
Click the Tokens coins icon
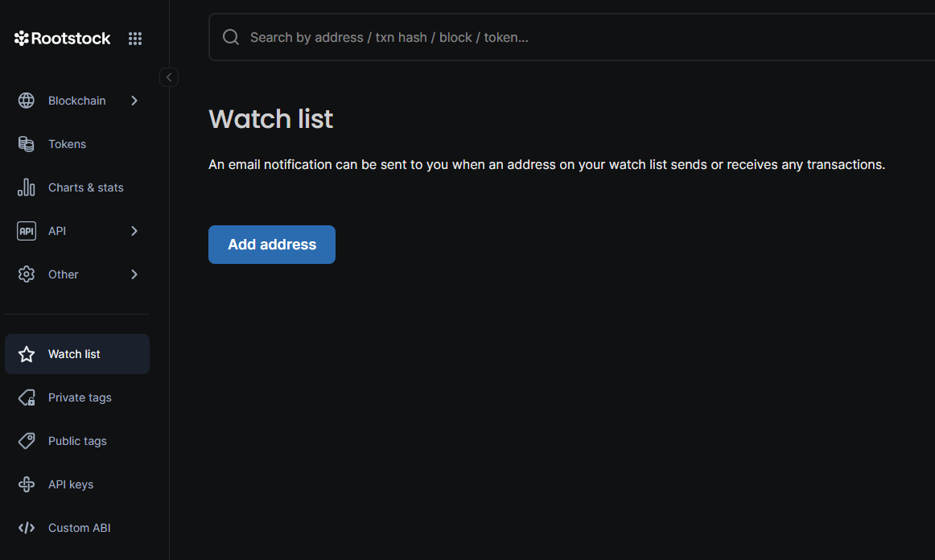pyautogui.click(x=26, y=143)
